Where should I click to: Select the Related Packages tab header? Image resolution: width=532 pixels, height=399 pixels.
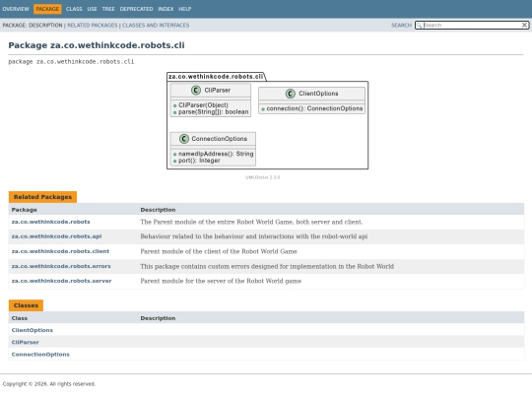pyautogui.click(x=42, y=197)
